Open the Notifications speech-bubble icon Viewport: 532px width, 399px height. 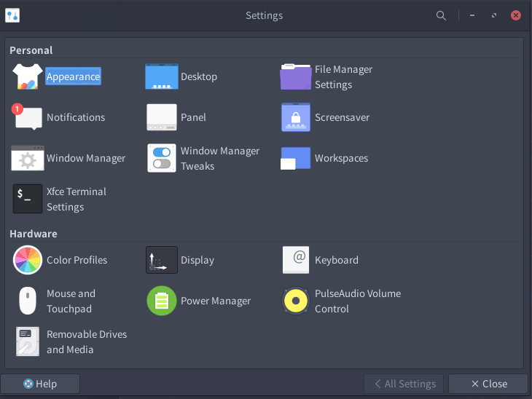click(27, 117)
